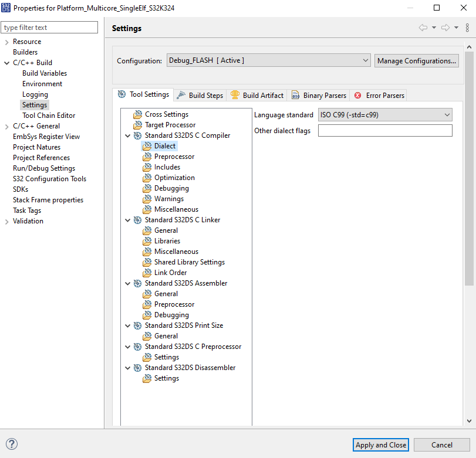The height and width of the screenshot is (458, 476).
Task: Click the forward navigation arrow icon
Action: 445,28
